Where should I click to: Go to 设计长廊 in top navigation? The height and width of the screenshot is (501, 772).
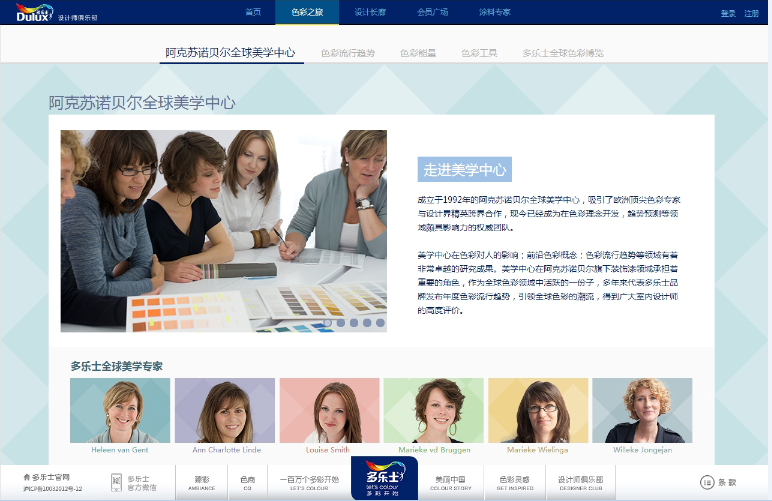(x=369, y=12)
